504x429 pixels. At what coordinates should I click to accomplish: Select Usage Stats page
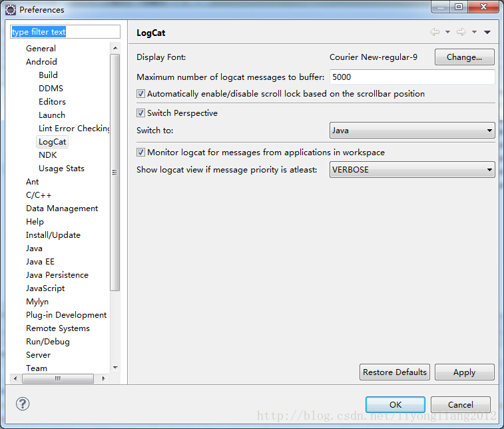61,169
